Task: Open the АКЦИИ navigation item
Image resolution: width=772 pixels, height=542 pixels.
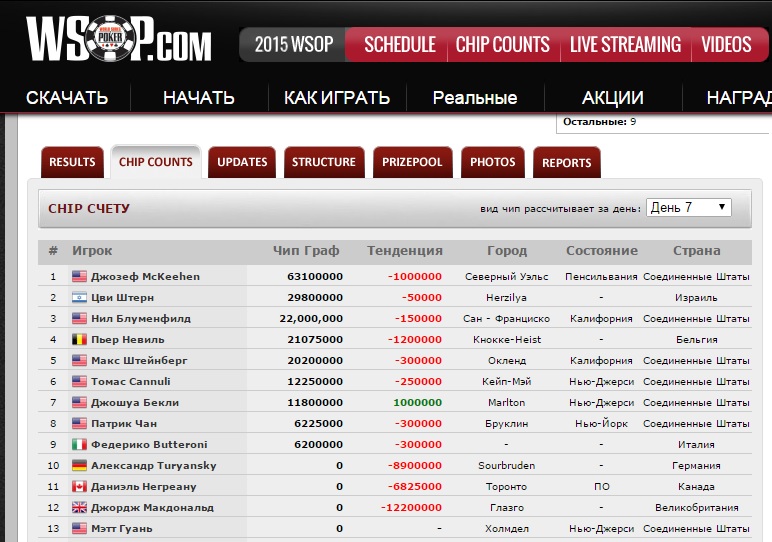Action: [x=612, y=97]
